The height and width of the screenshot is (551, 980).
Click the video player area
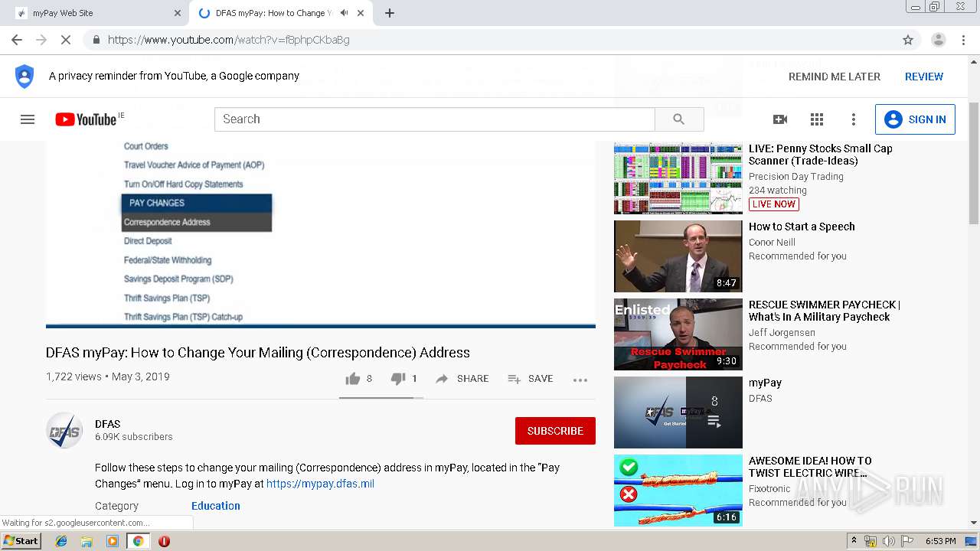tap(321, 233)
